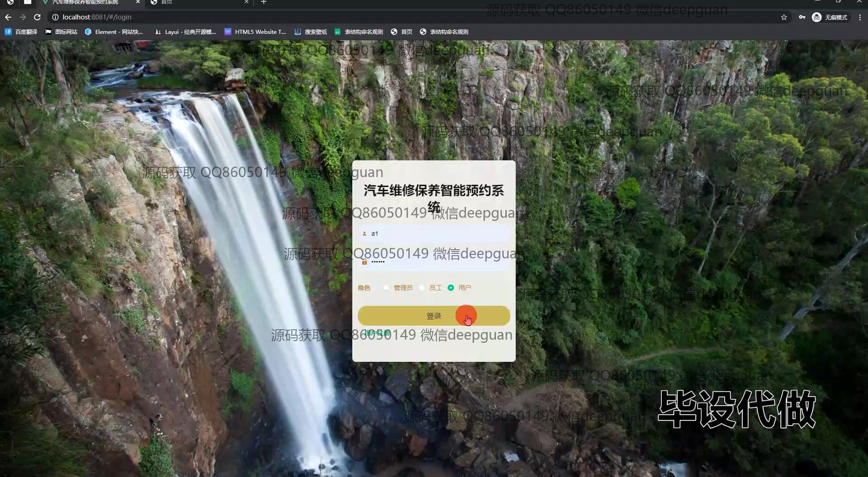Open the 无痕模式 incognito profile menu
This screenshot has width=868, height=477.
pos(830,17)
